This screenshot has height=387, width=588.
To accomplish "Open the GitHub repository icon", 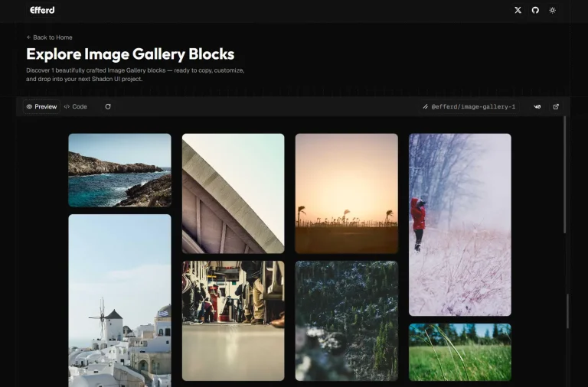I will point(535,10).
